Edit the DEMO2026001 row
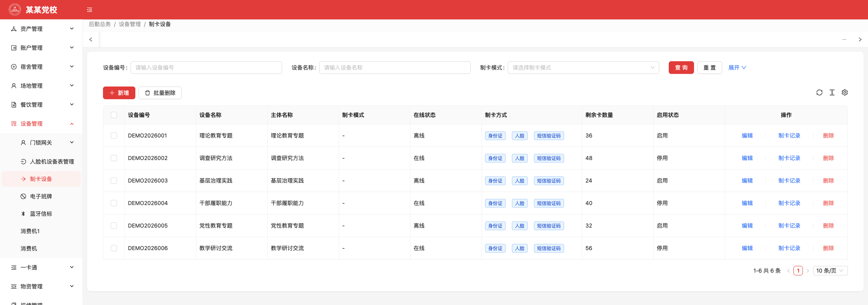868x305 pixels. (747, 136)
